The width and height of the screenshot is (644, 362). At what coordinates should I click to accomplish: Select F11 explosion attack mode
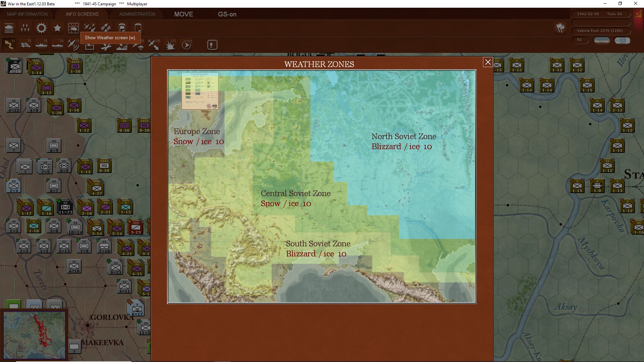pyautogui.click(x=170, y=45)
